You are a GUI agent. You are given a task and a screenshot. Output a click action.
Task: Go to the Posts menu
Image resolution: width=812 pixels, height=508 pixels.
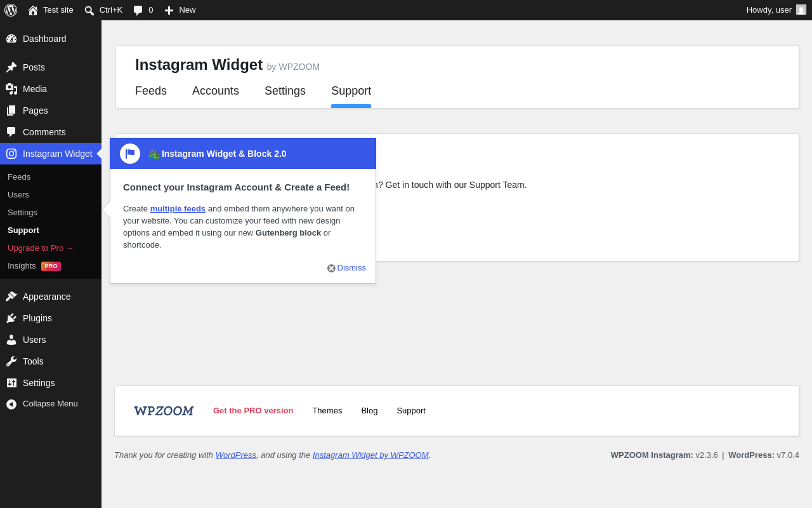[34, 67]
